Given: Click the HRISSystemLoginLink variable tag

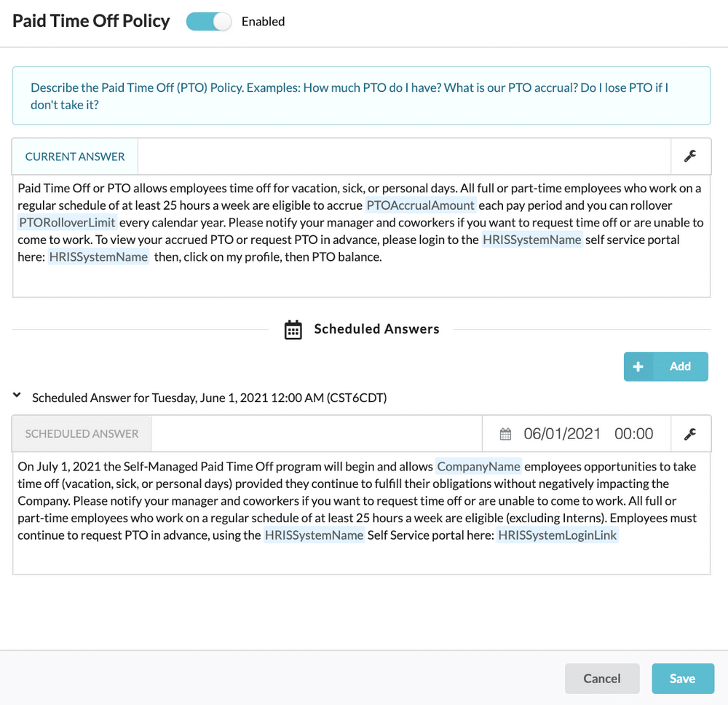Looking at the screenshot, I should [557, 535].
